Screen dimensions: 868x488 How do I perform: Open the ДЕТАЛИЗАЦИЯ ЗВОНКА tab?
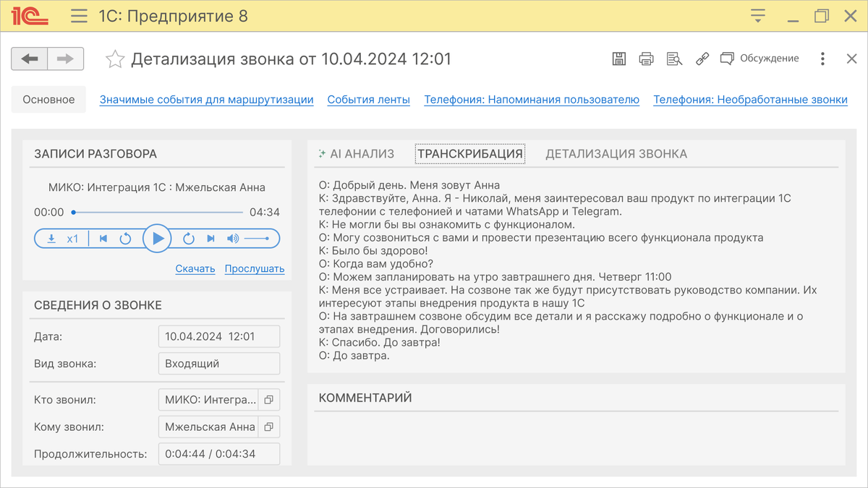[616, 153]
